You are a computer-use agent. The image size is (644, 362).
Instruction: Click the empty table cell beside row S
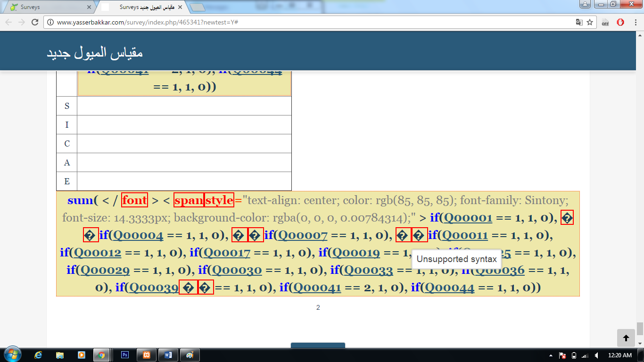click(x=184, y=106)
